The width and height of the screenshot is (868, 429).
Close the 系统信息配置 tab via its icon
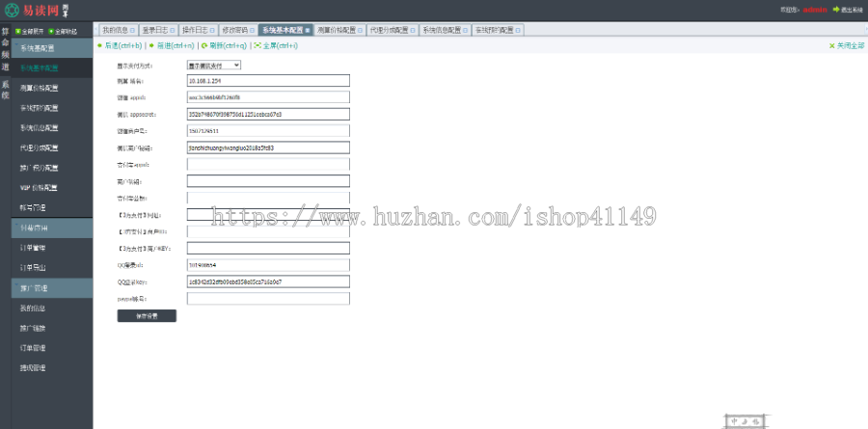[x=466, y=31]
